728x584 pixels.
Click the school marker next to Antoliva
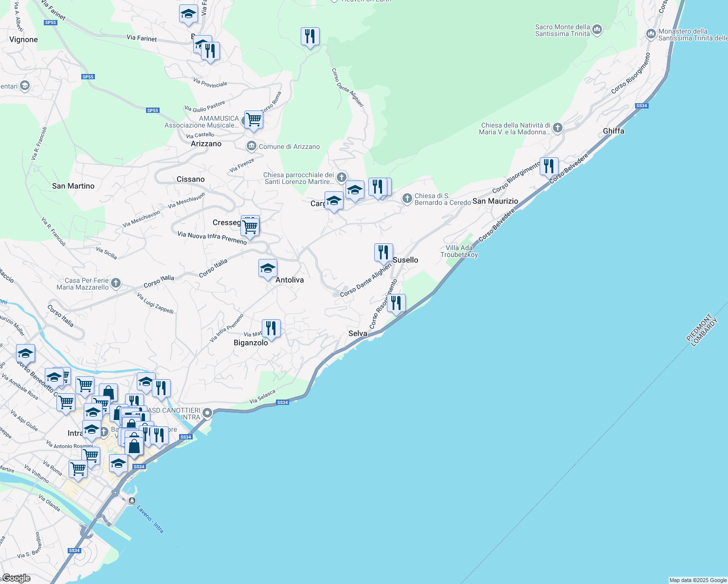[x=268, y=268]
